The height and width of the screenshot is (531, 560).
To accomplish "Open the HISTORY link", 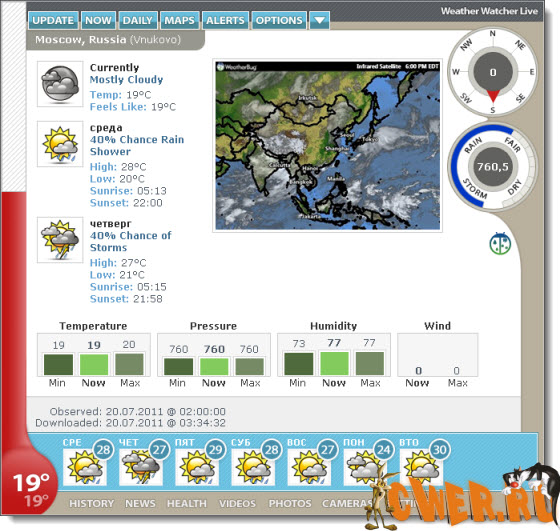I will (x=91, y=504).
